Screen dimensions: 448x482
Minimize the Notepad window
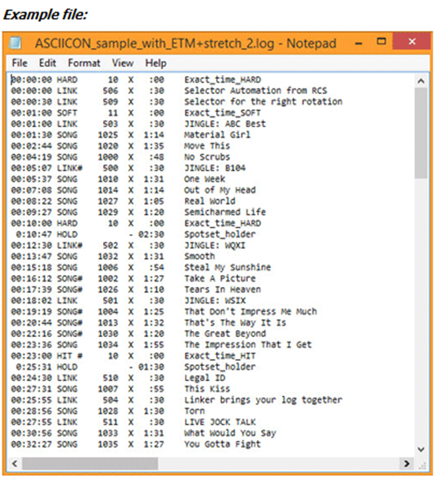(359, 43)
